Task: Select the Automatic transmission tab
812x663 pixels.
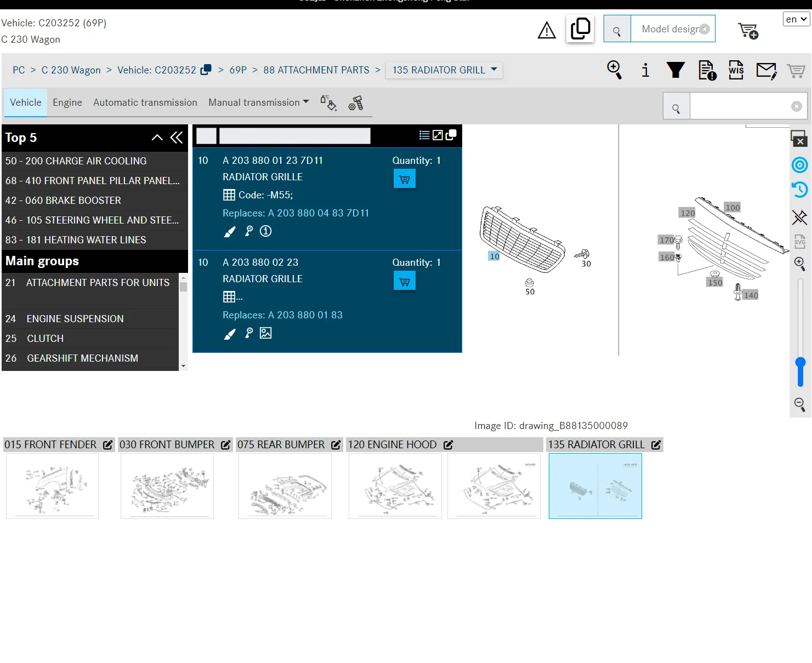Action: pos(145,102)
